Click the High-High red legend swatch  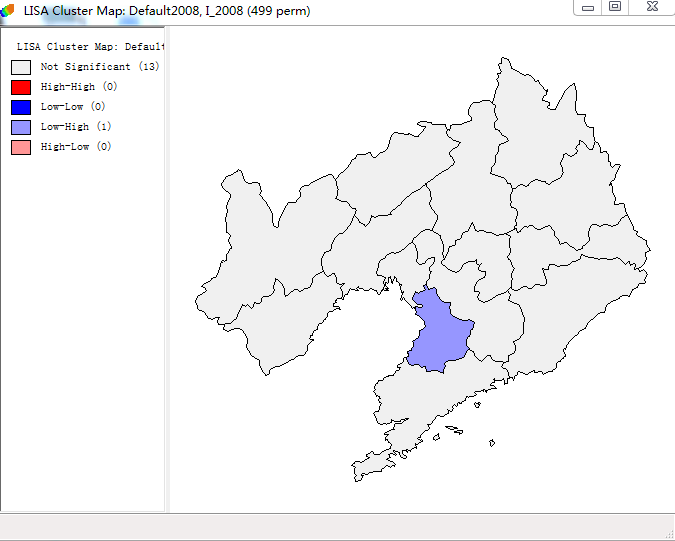point(21,87)
